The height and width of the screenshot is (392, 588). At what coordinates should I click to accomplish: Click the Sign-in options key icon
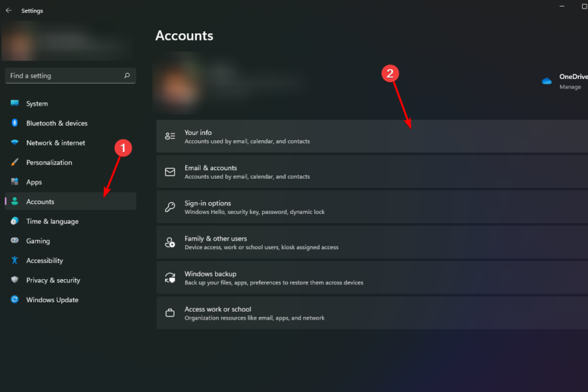pyautogui.click(x=169, y=207)
